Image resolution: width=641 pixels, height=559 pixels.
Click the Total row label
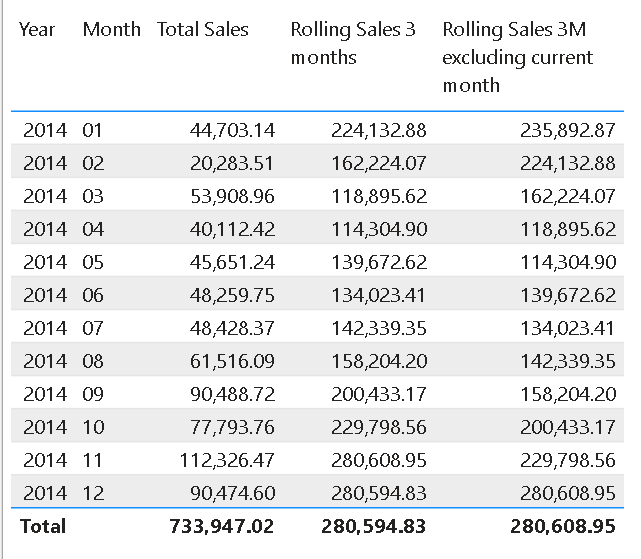(x=42, y=526)
